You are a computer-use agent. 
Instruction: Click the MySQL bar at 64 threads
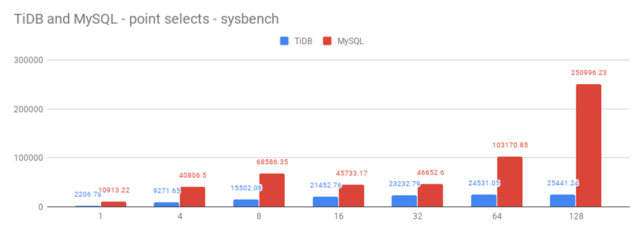(509, 181)
